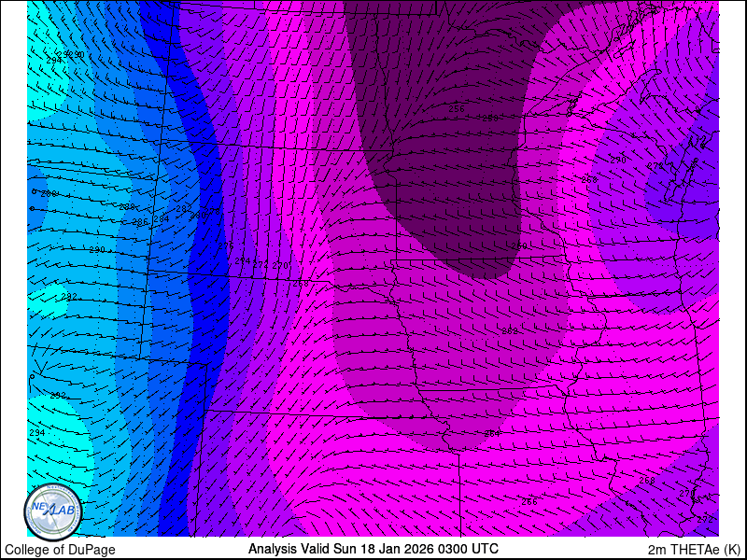The height and width of the screenshot is (560, 747).
Task: Click the 280 contour label
Action: (x=197, y=216)
